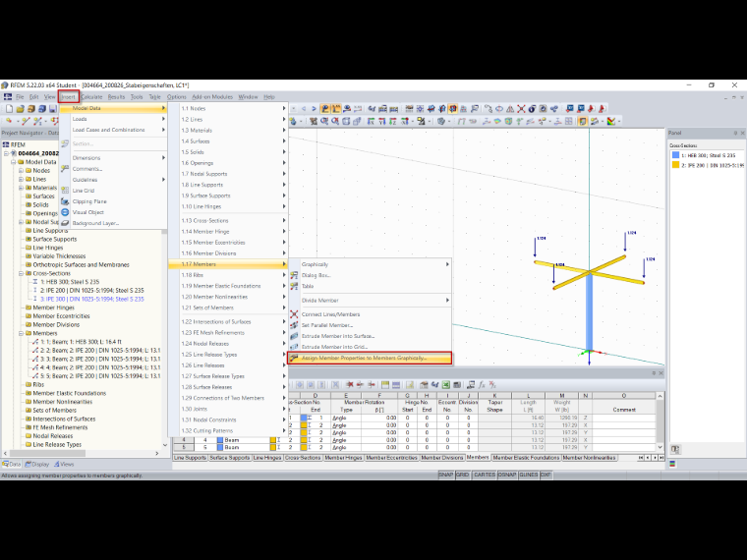Viewport: 747px width, 560px height.
Task: Click the RFEM root icon in navigator
Action: point(6,144)
